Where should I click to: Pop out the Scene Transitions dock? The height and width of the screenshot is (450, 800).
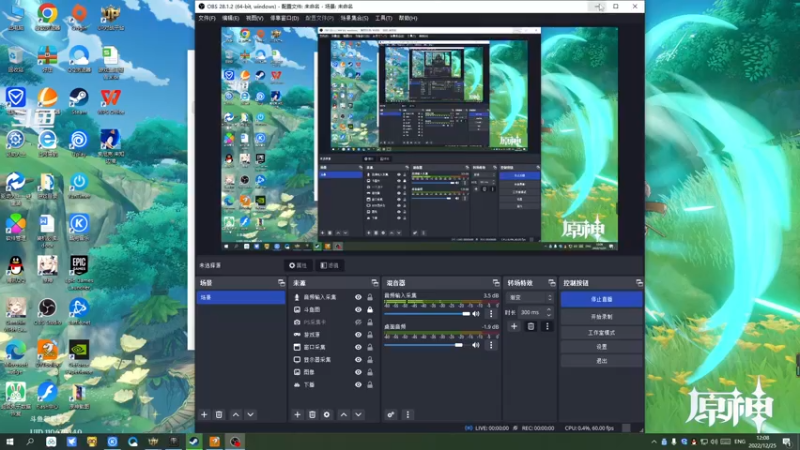tap(552, 283)
